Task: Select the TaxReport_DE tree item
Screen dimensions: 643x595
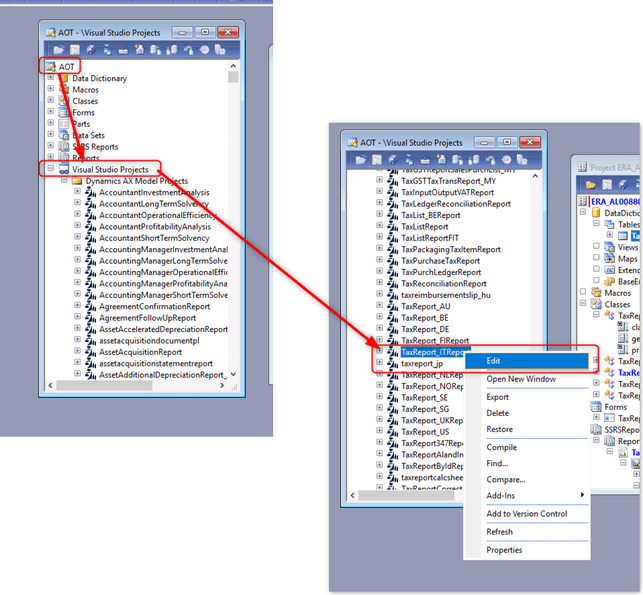Action: pyautogui.click(x=425, y=329)
